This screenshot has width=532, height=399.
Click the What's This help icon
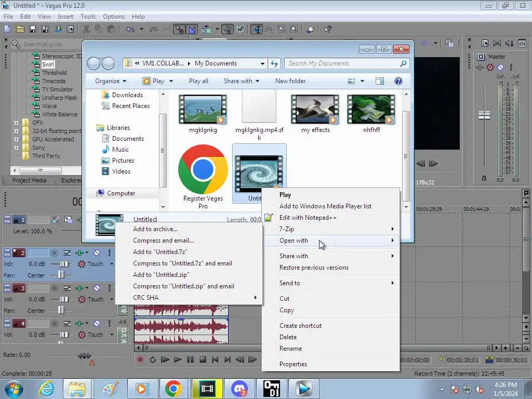click(327, 29)
